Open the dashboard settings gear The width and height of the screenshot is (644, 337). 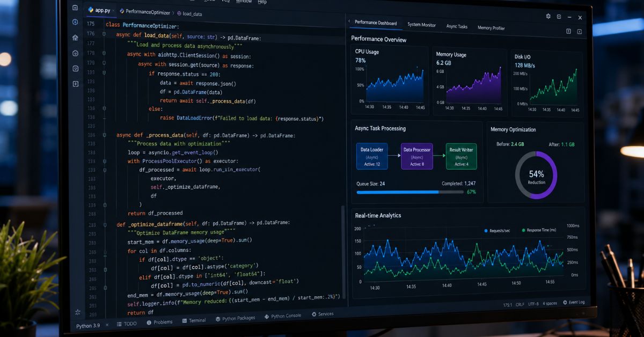click(x=548, y=17)
